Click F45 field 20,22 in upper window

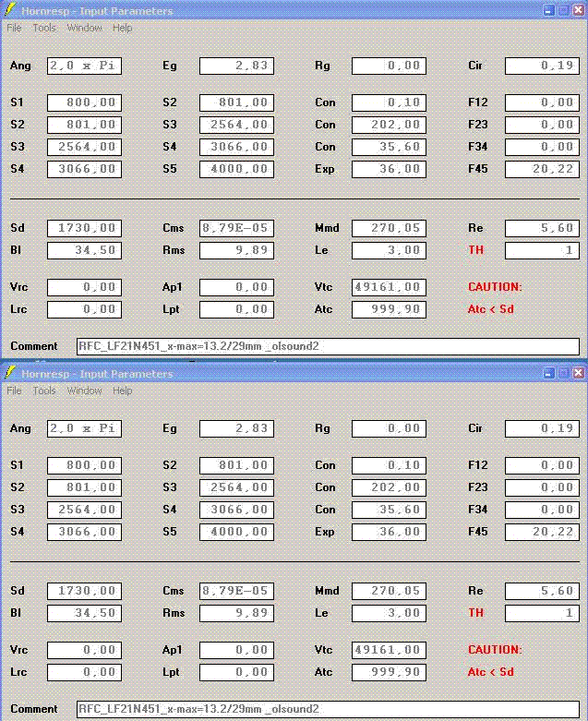pos(542,169)
